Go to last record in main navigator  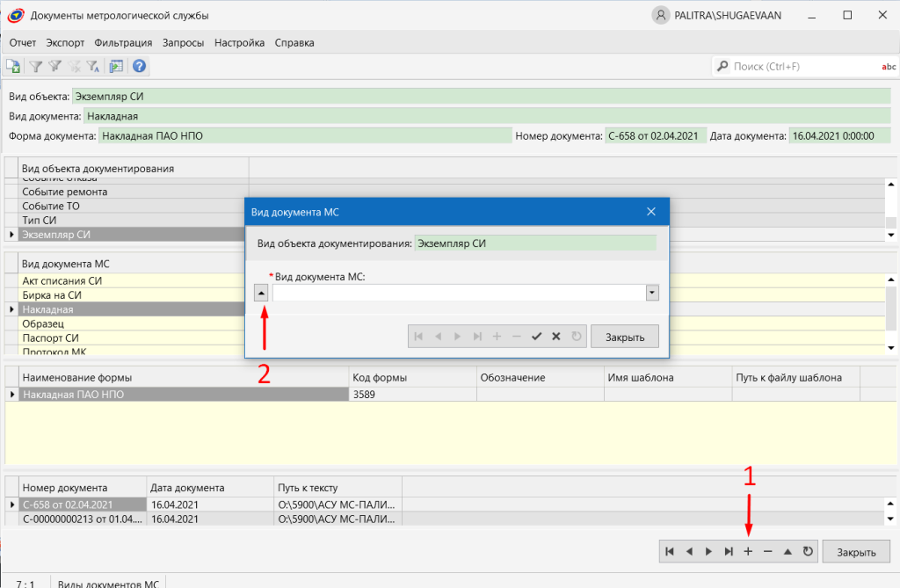[729, 551]
